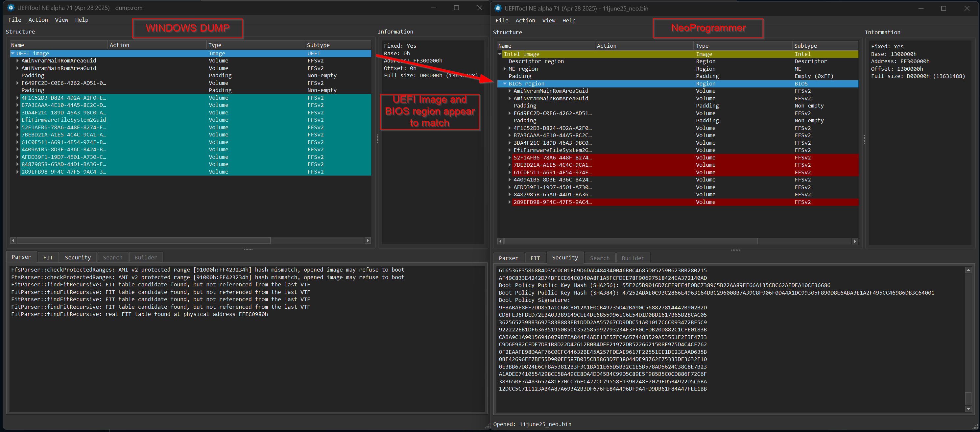The width and height of the screenshot is (980, 432).
Task: Expand EfiFirmwareFileSystem2Guid volume in dump.rom
Action: pos(17,120)
